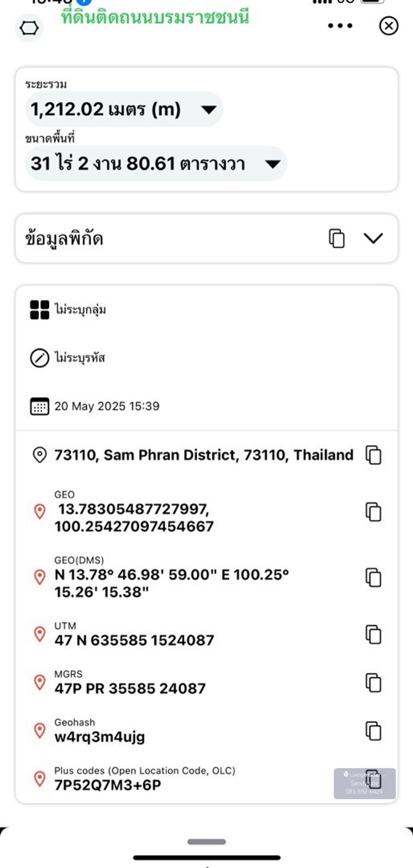Select the ไม่ระบุกลุ่ม group entry
This screenshot has width=413, height=868.
coord(80,310)
